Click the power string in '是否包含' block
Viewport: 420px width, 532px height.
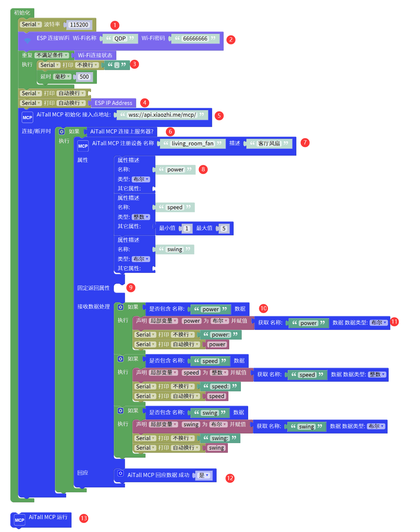(x=210, y=309)
